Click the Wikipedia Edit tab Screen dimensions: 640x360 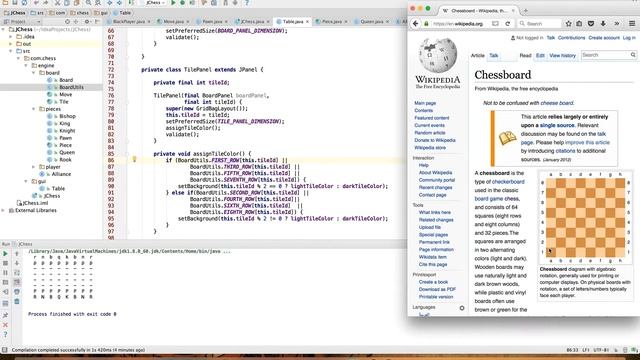point(540,56)
